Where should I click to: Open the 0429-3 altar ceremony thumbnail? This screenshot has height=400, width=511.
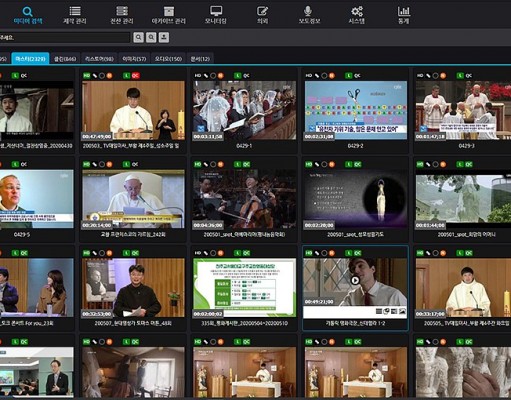click(463, 110)
